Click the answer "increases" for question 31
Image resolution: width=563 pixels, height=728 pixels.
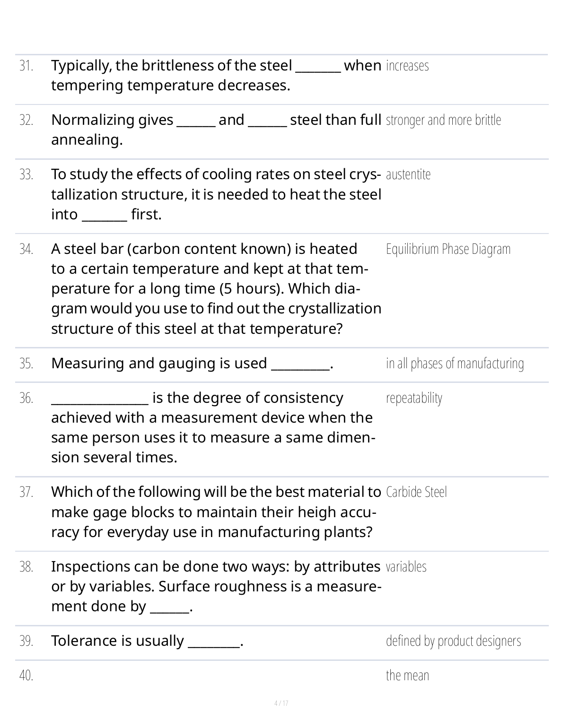[x=407, y=66]
